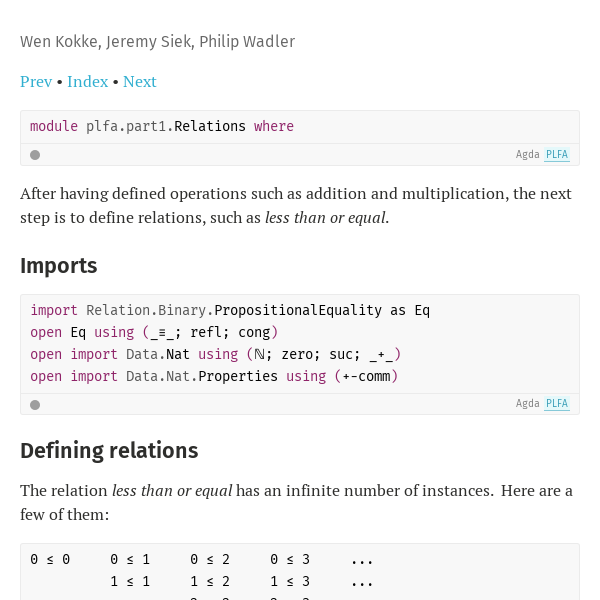Click the Relations module name in code
This screenshot has width=600, height=600.
[210, 126]
